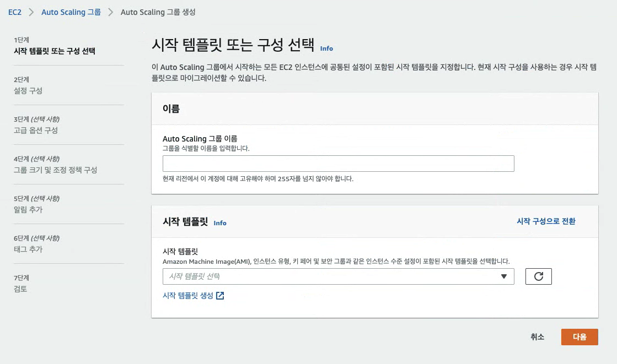Click the EC2 breadcrumb link

(15, 12)
